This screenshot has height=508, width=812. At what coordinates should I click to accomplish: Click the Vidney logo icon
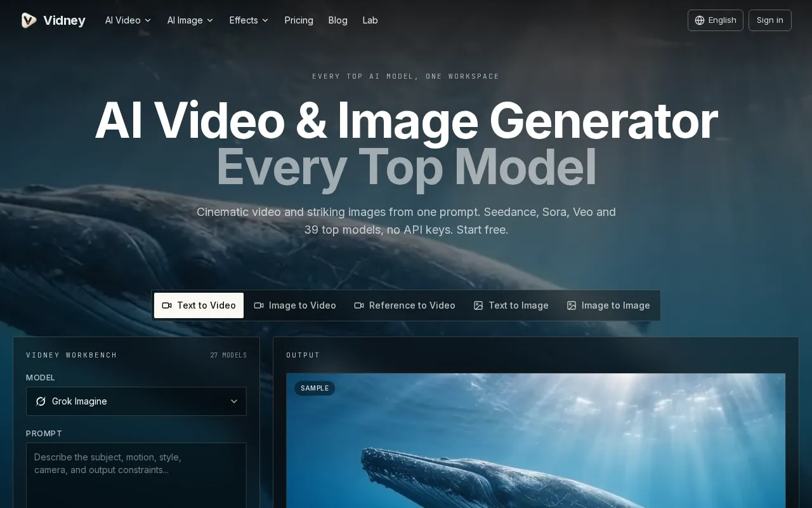(x=29, y=20)
